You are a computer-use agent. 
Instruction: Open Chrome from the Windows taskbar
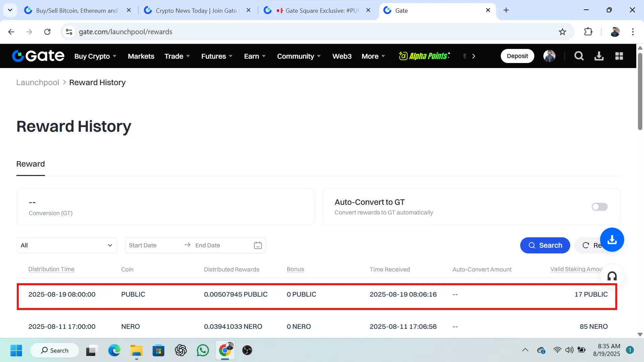point(225,350)
